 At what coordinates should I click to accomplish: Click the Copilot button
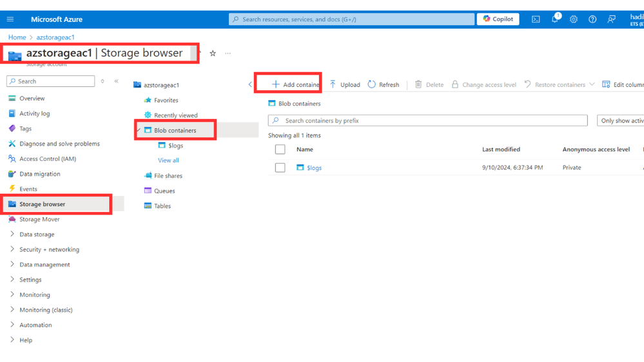pyautogui.click(x=498, y=19)
